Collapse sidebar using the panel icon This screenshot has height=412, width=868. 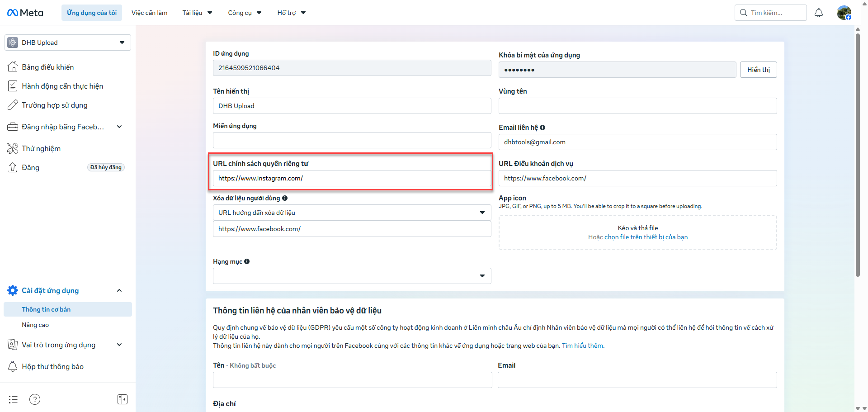(x=123, y=399)
